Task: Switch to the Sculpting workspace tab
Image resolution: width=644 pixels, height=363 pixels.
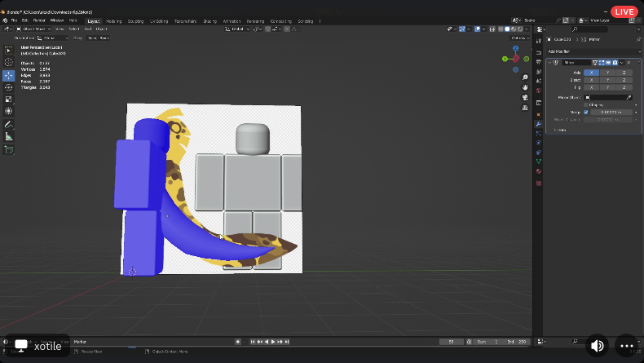Action: click(x=135, y=21)
